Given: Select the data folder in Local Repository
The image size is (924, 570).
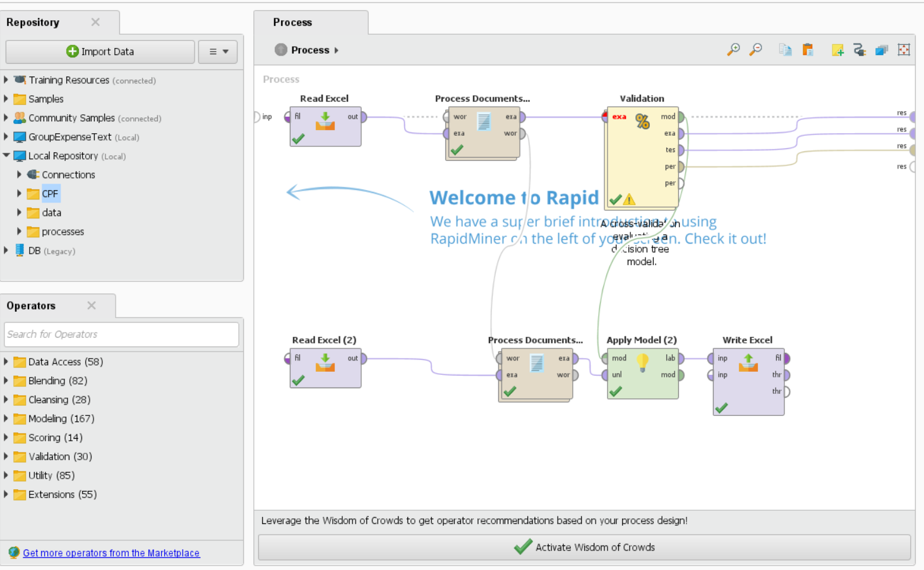Looking at the screenshot, I should tap(52, 213).
